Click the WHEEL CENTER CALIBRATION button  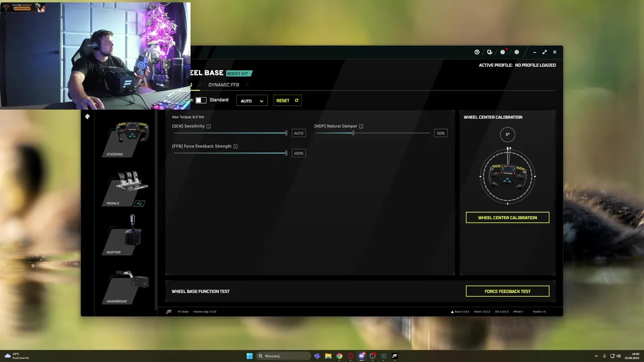(507, 218)
